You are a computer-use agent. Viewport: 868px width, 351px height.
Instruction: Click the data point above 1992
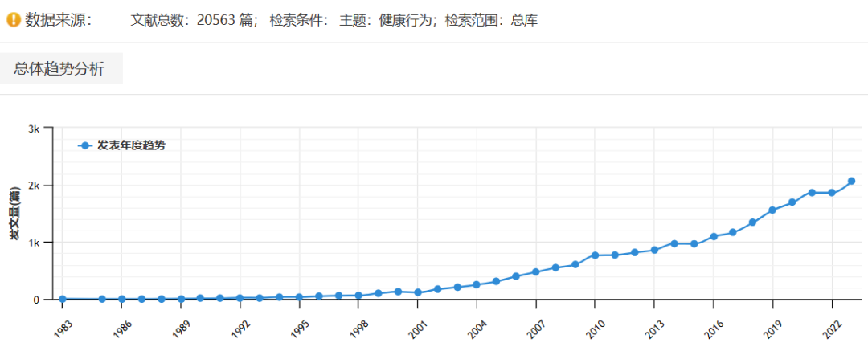[240, 298]
